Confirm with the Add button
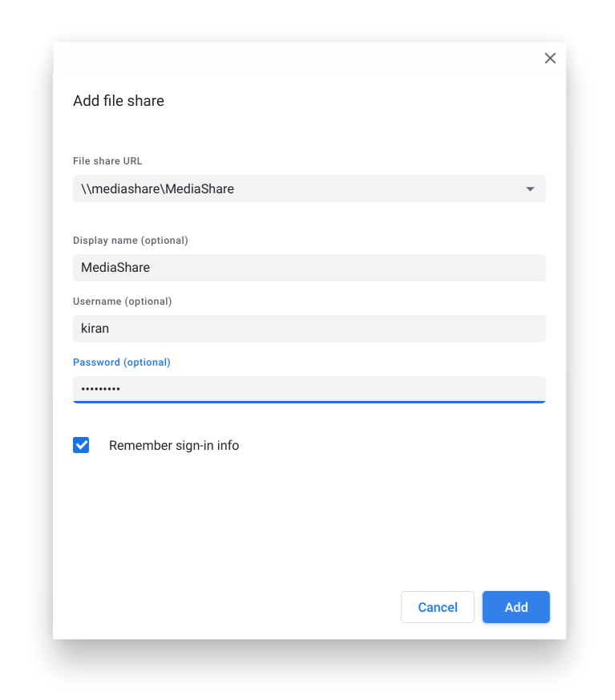The image size is (615, 700). click(516, 607)
